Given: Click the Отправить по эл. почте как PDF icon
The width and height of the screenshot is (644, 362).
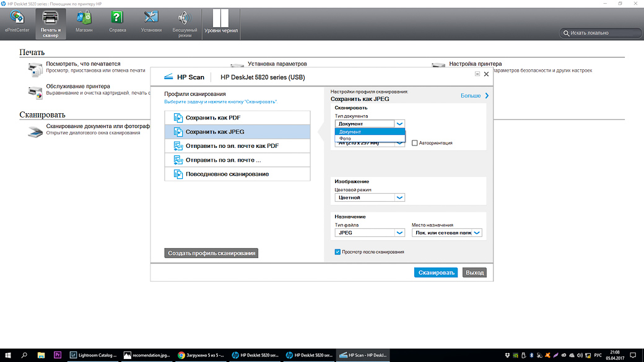Looking at the screenshot, I should click(178, 145).
